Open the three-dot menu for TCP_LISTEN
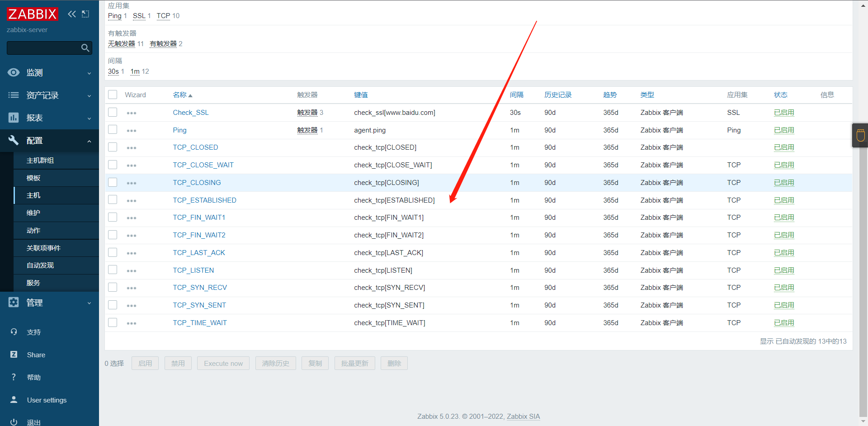The image size is (868, 426). click(x=132, y=271)
